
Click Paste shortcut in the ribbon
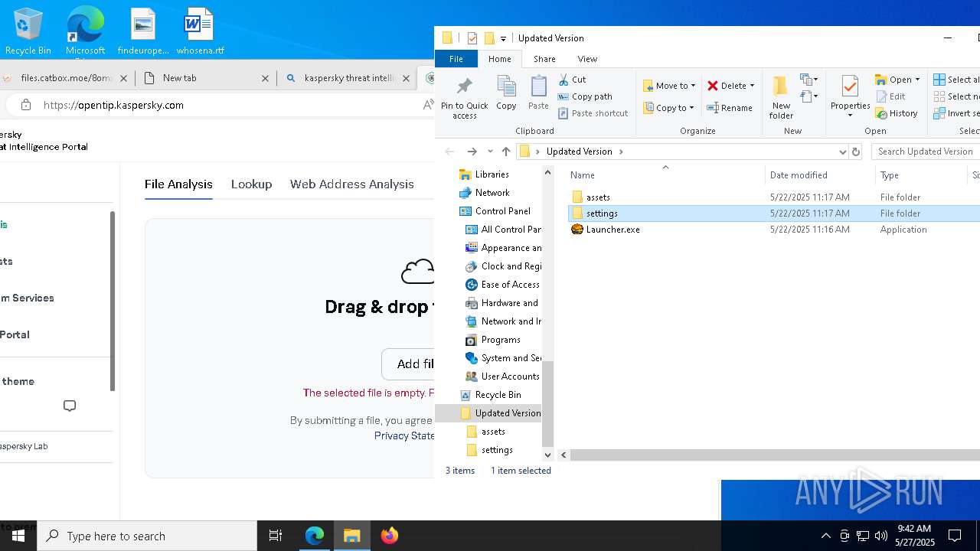point(593,113)
